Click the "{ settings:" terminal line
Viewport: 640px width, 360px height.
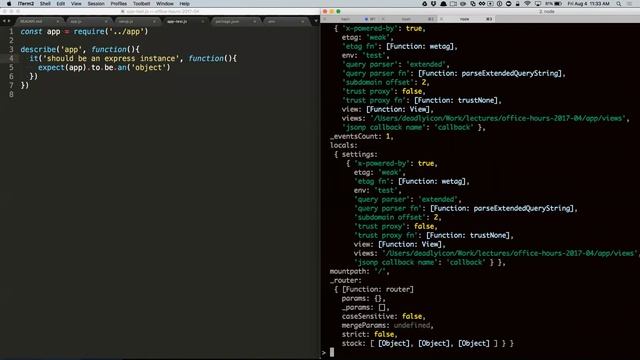356,154
